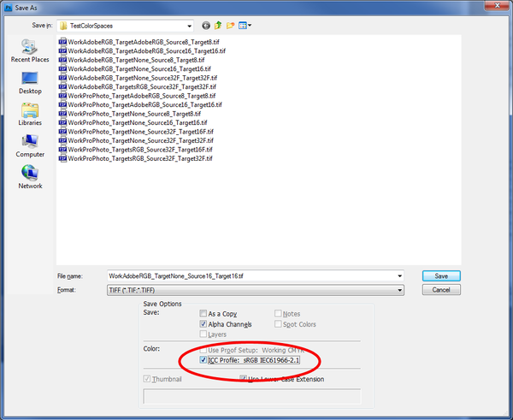The width and height of the screenshot is (513, 420).
Task: Go back to the previous folder
Action: pyautogui.click(x=206, y=26)
